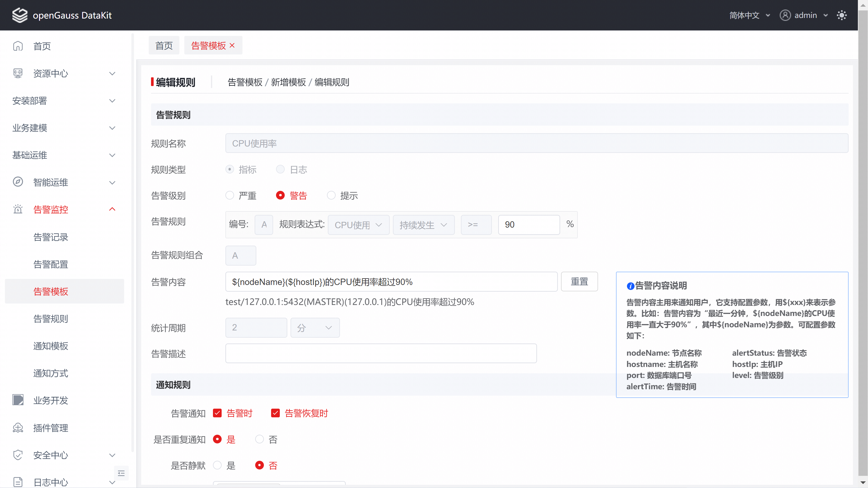Click the sidebar collapse icon
Image resolution: width=868 pixels, height=488 pixels.
tap(121, 473)
